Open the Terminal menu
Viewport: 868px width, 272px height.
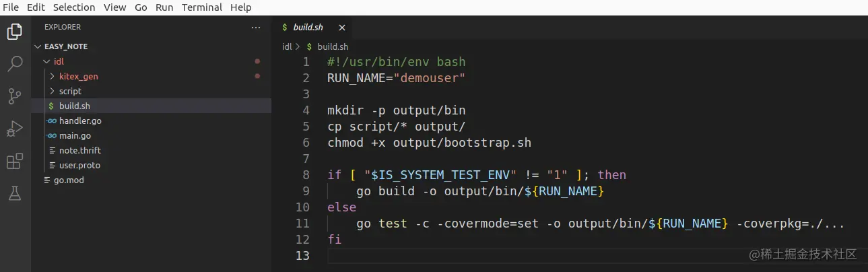[x=202, y=7]
